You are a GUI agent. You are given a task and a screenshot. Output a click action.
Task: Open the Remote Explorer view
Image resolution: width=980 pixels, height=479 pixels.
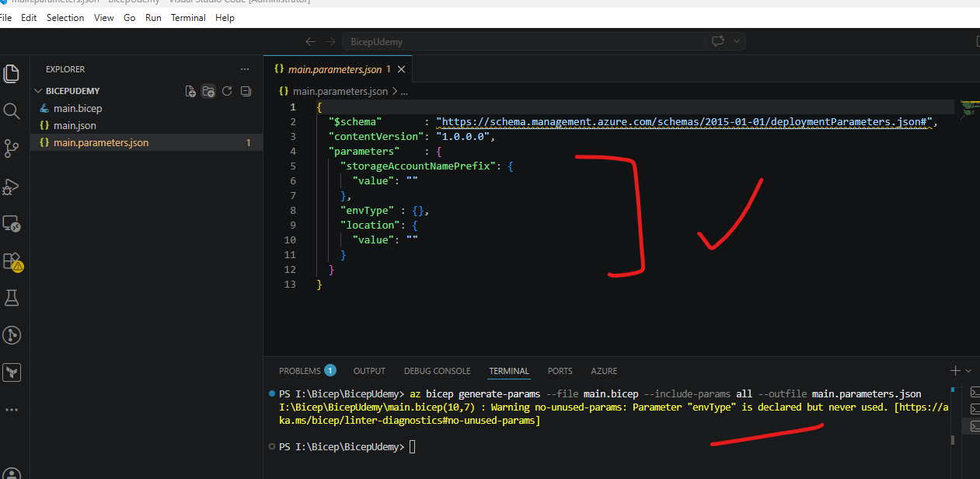pyautogui.click(x=12, y=224)
